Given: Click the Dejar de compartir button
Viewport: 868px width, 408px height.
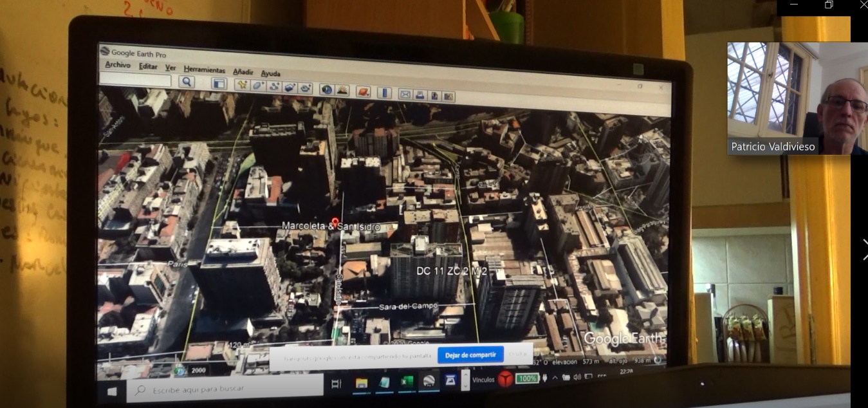Looking at the screenshot, I should pos(470,355).
